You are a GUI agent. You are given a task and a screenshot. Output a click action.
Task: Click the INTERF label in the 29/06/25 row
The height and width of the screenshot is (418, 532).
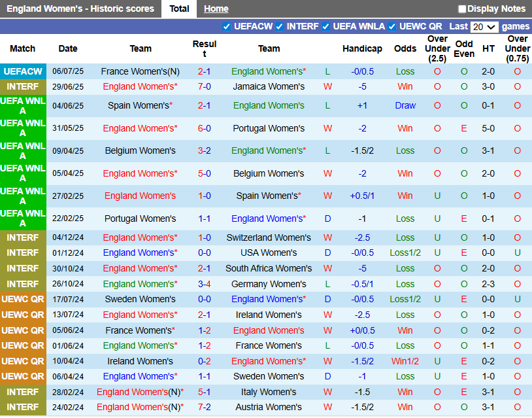pyautogui.click(x=23, y=87)
